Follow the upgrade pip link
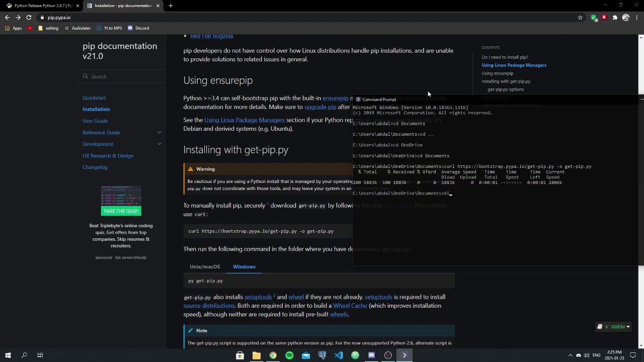 click(320, 107)
